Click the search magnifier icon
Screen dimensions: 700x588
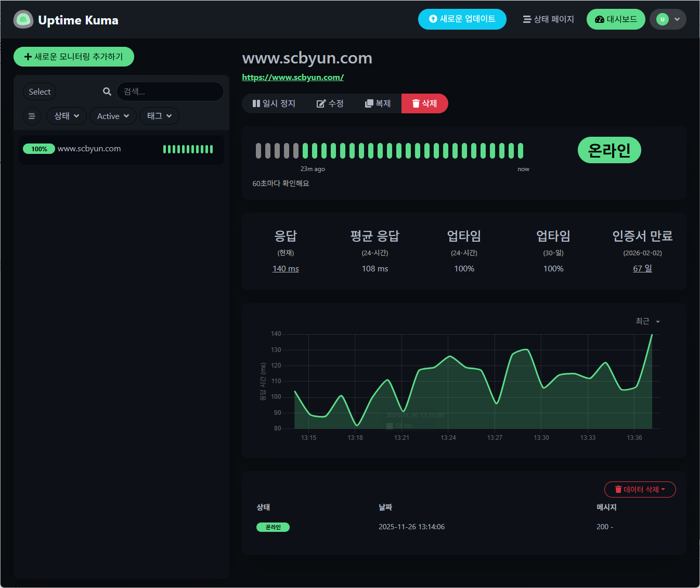click(x=107, y=92)
